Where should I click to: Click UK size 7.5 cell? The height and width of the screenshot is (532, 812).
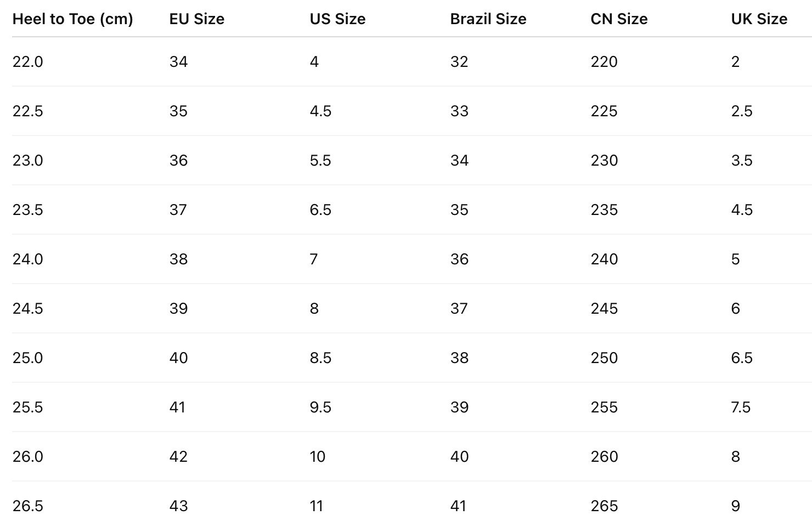(741, 408)
